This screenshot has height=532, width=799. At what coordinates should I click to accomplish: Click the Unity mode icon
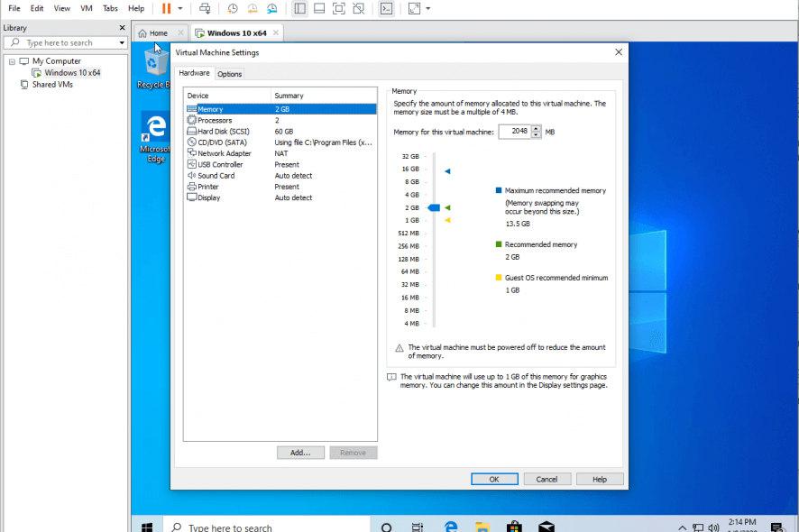coord(359,8)
